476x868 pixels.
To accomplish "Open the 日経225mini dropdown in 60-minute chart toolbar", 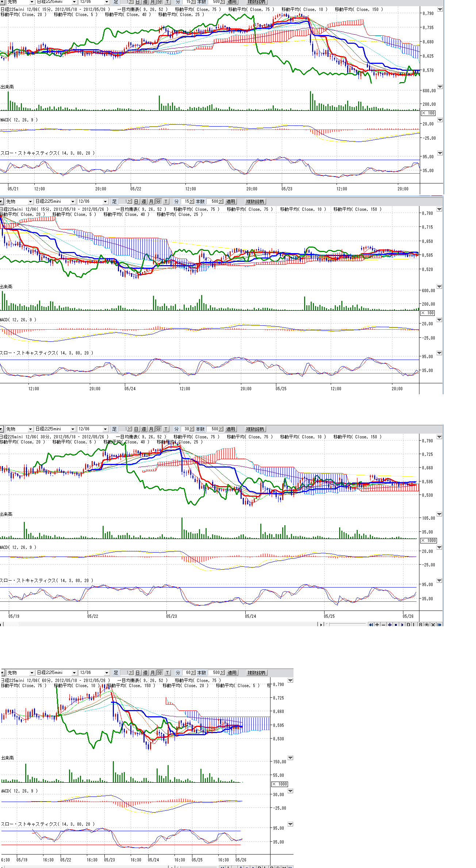I will click(x=57, y=673).
